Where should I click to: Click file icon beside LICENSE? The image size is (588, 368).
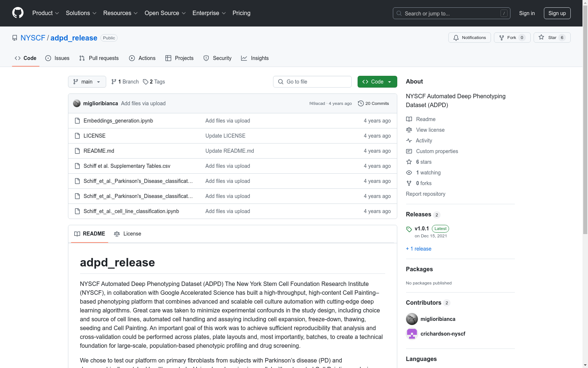tap(77, 136)
